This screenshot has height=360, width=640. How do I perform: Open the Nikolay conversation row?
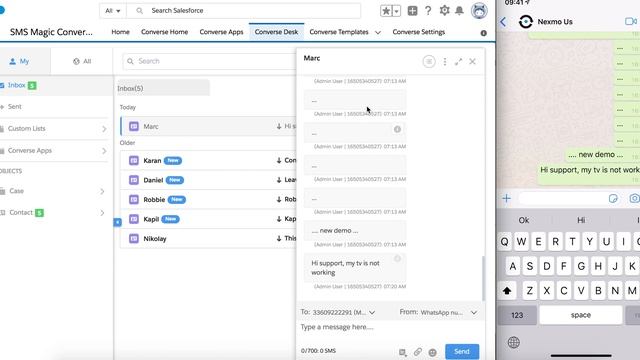(209, 239)
